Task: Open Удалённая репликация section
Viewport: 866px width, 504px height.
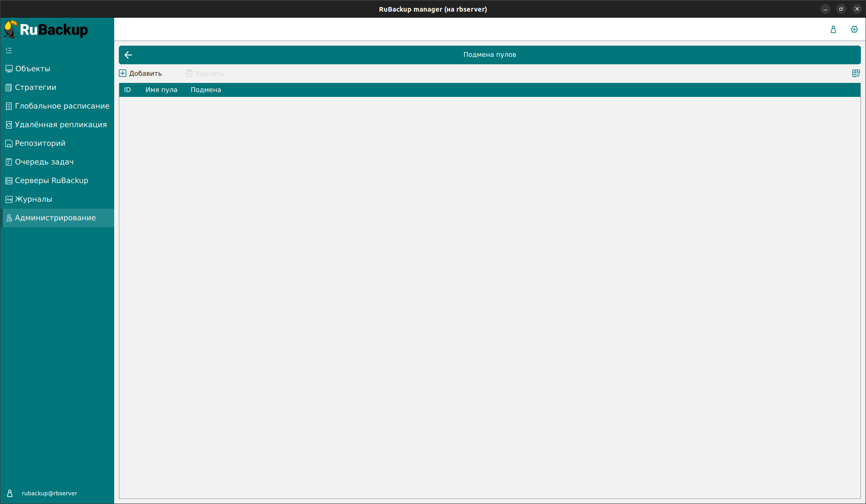Action: pyautogui.click(x=61, y=124)
